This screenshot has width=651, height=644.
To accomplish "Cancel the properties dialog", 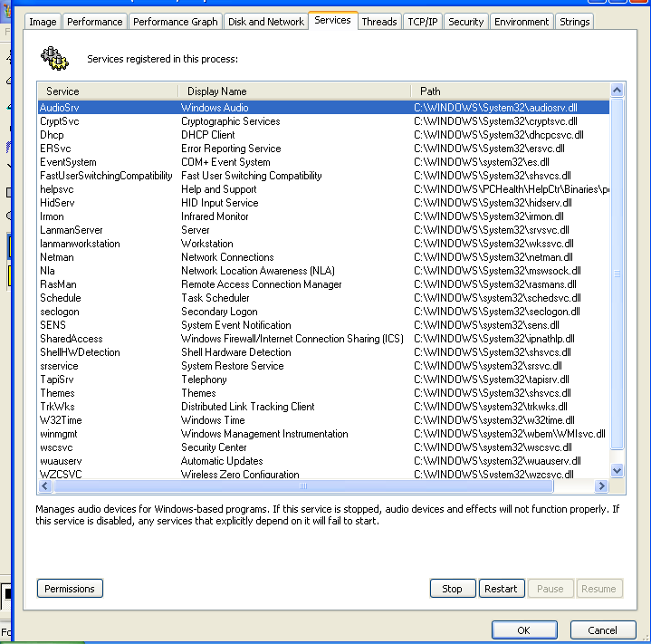I will pos(603,630).
